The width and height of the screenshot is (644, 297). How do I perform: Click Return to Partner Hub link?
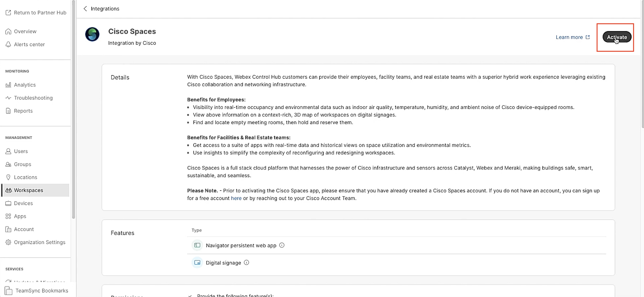pyautogui.click(x=40, y=13)
